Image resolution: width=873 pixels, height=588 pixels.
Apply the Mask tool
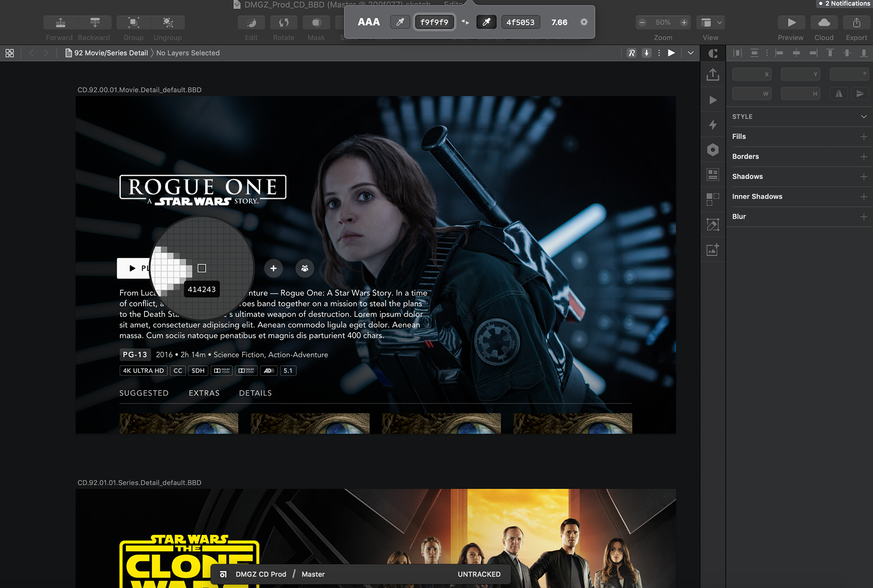click(x=316, y=23)
